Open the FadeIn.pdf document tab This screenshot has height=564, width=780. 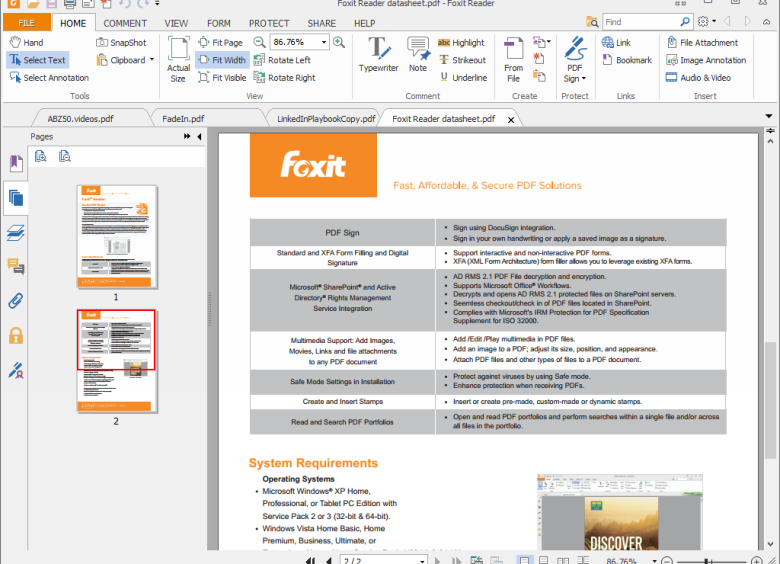(x=182, y=118)
